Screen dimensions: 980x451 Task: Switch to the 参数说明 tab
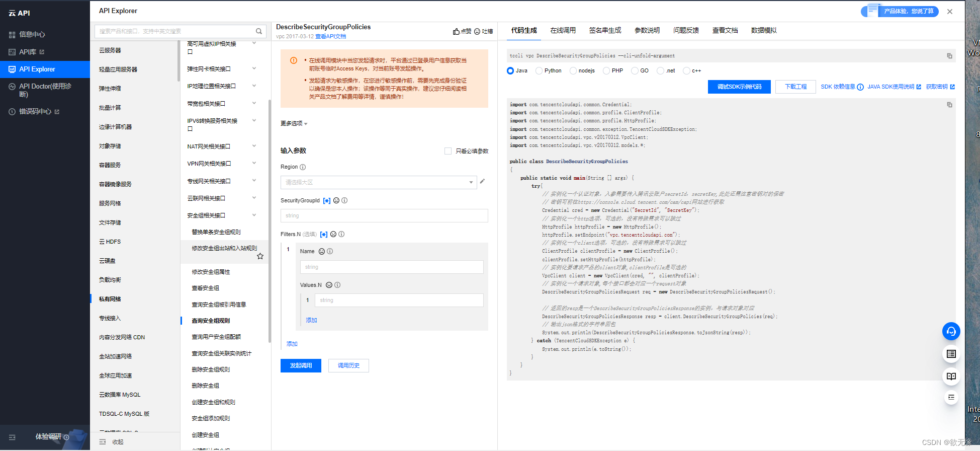click(x=647, y=31)
